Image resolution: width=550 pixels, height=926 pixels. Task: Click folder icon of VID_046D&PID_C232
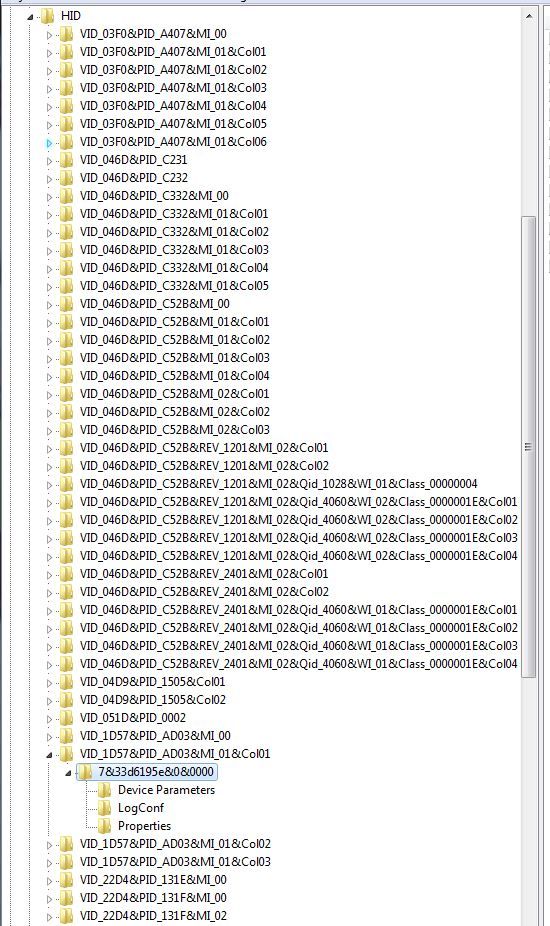66,177
